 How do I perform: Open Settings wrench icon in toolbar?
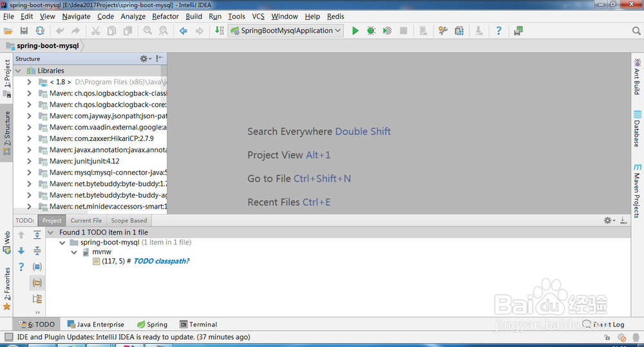(443, 31)
